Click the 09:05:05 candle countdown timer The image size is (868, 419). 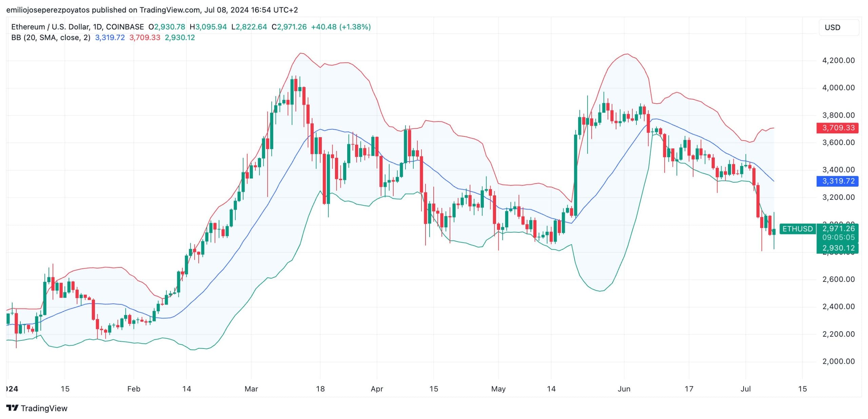838,237
